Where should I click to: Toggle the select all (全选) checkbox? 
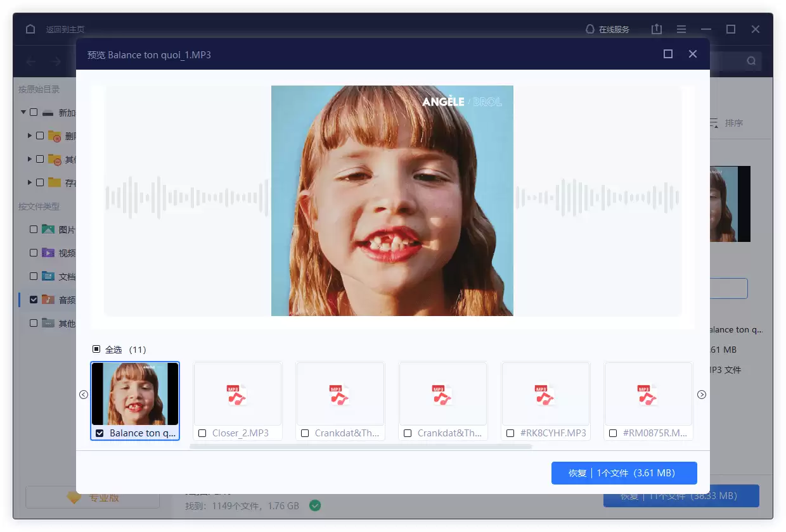pyautogui.click(x=96, y=349)
